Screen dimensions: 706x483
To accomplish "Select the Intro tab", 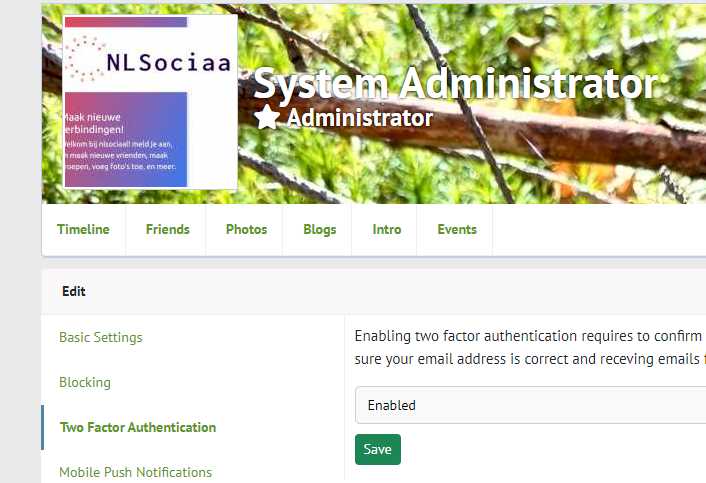I will pos(387,230).
